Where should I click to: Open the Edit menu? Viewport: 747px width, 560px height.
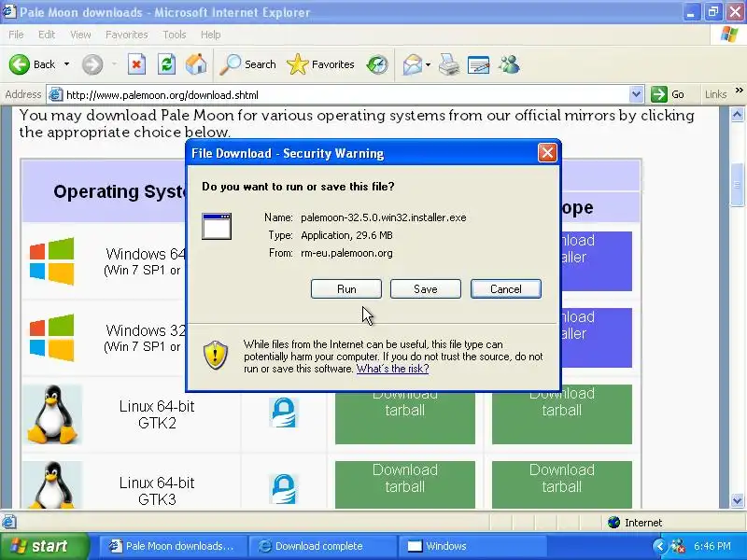46,35
